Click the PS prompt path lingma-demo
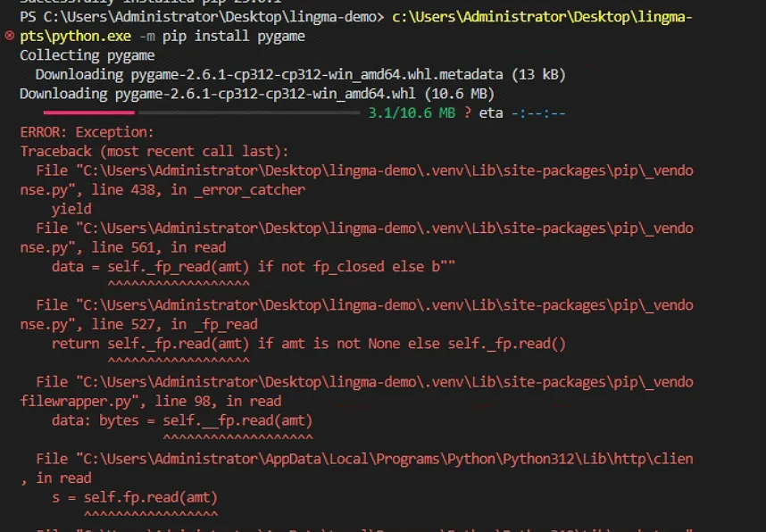 tap(202, 17)
